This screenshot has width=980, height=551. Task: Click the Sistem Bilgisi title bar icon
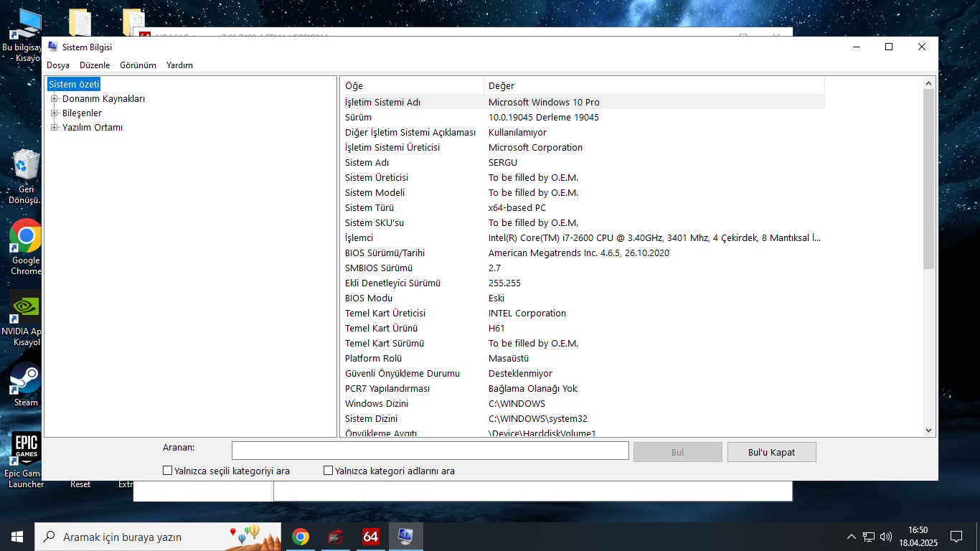click(52, 47)
